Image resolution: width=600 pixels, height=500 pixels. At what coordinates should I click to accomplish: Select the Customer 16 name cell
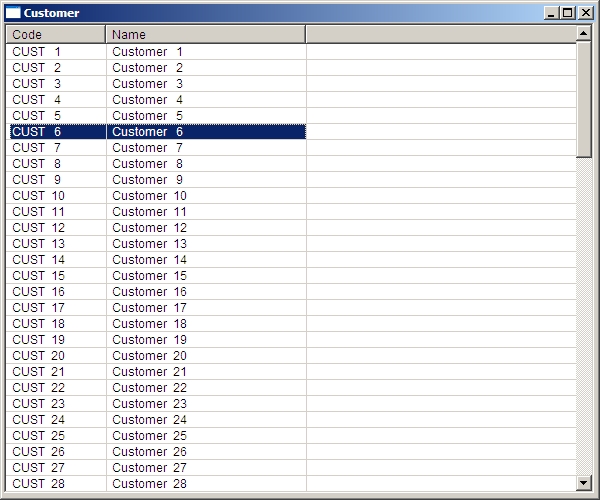(206, 292)
